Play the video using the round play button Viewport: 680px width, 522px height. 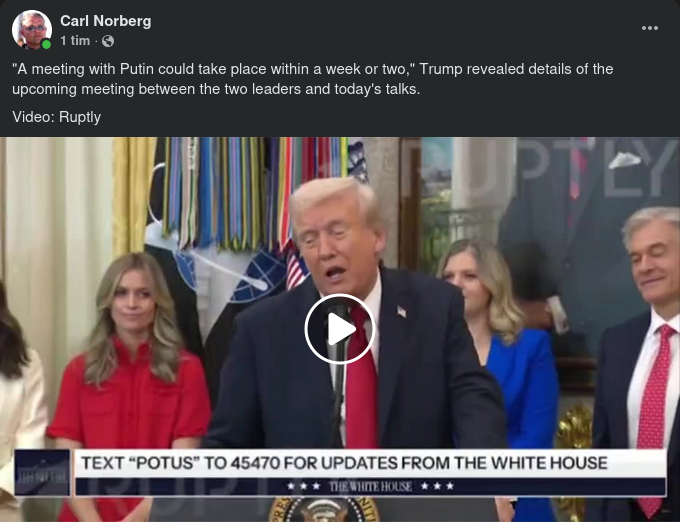pos(340,329)
